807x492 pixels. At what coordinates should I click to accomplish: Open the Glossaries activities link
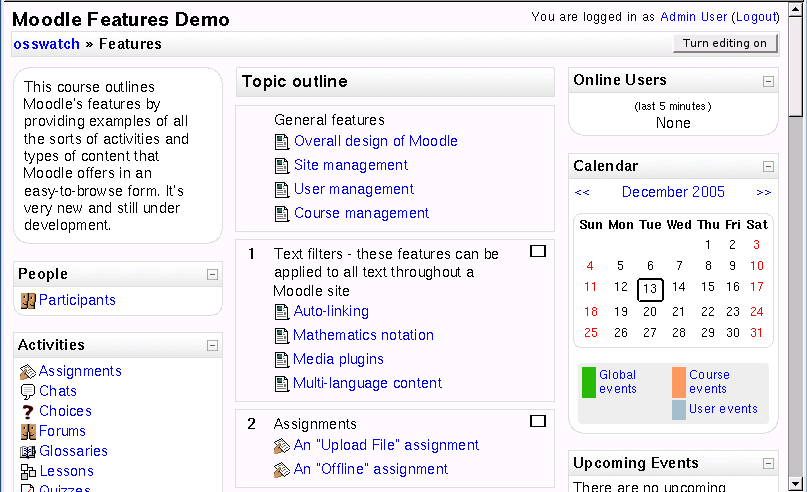click(74, 451)
